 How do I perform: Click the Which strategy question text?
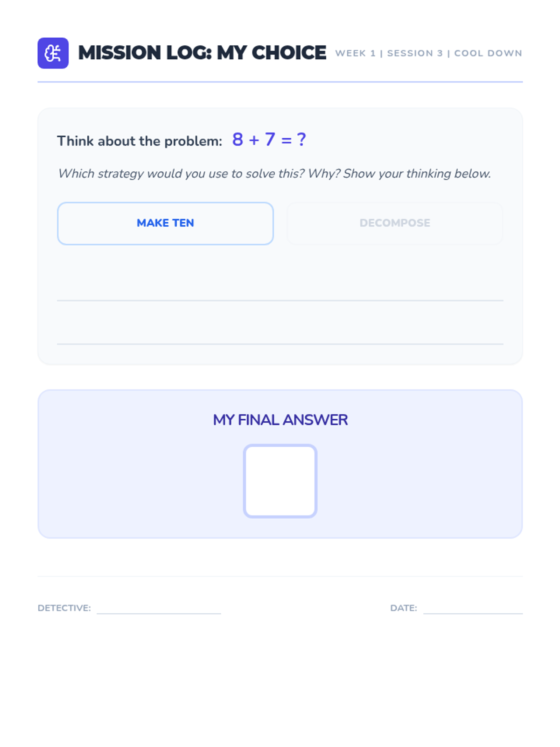(x=274, y=174)
